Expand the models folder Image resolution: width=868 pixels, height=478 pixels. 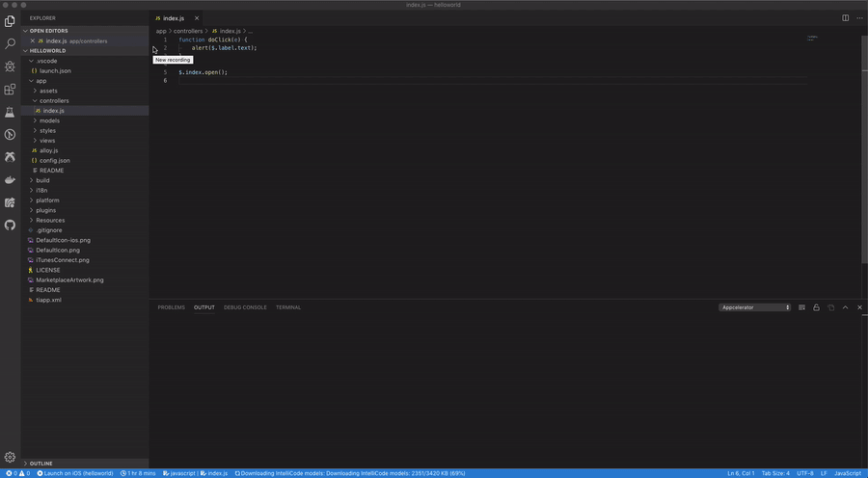(x=85, y=120)
